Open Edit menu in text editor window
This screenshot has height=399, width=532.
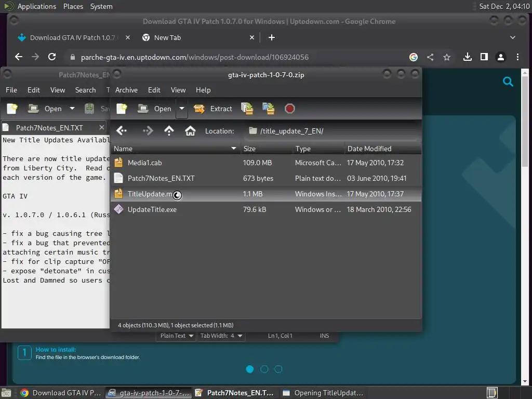click(34, 90)
